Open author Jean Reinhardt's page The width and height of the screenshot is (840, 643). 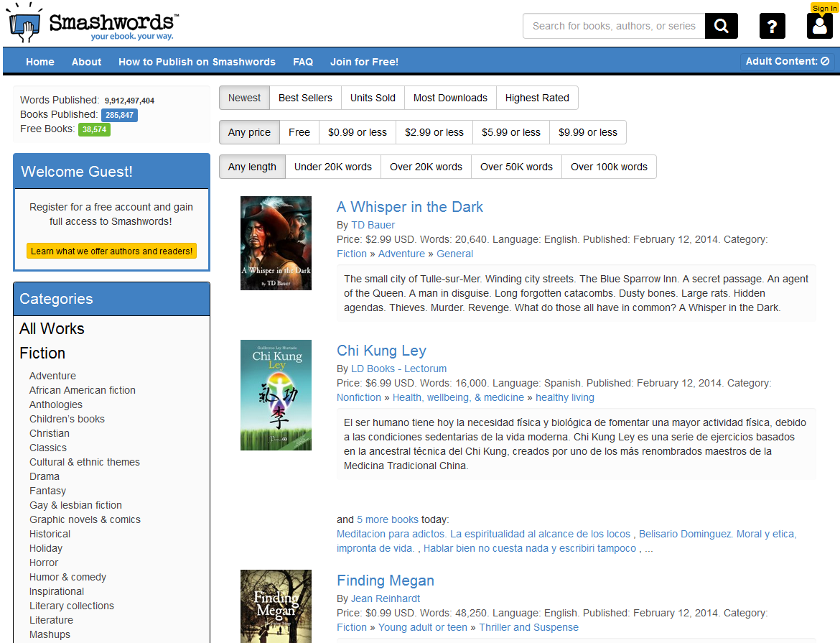tap(385, 598)
